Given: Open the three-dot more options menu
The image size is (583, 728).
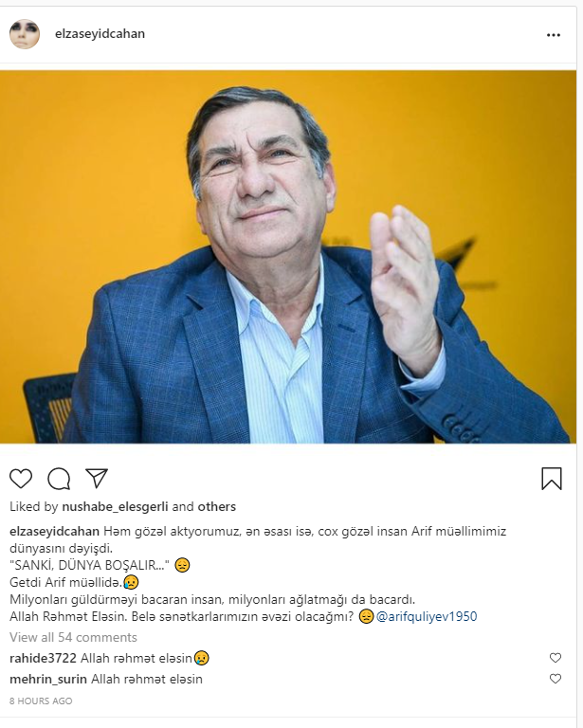Looking at the screenshot, I should pos(554,35).
